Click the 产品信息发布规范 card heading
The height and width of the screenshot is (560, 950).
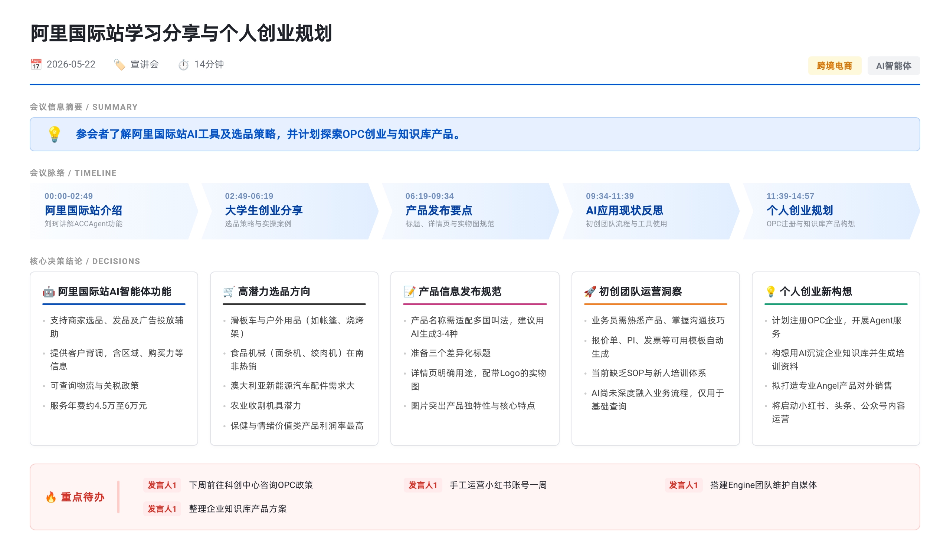(x=460, y=292)
